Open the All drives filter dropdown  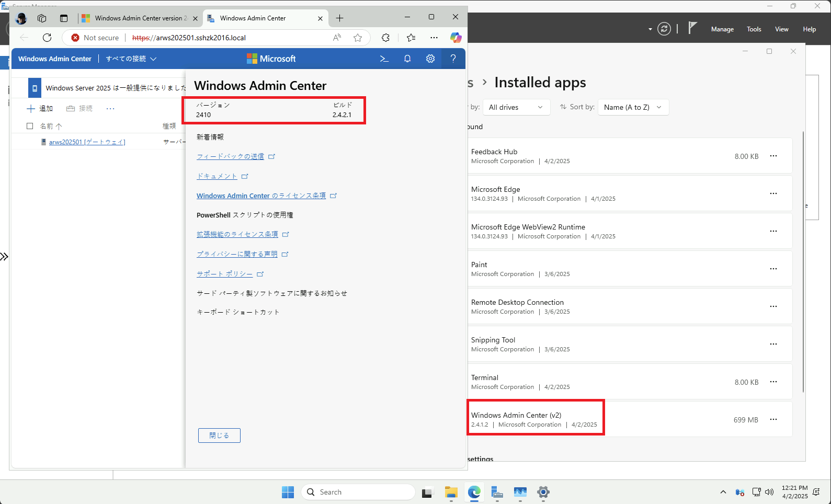pos(516,107)
